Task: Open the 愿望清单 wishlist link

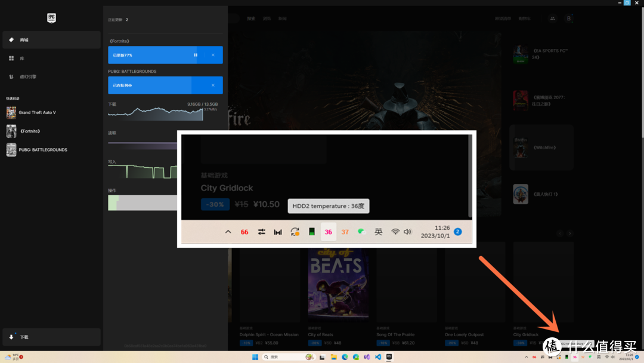Action: (x=503, y=19)
